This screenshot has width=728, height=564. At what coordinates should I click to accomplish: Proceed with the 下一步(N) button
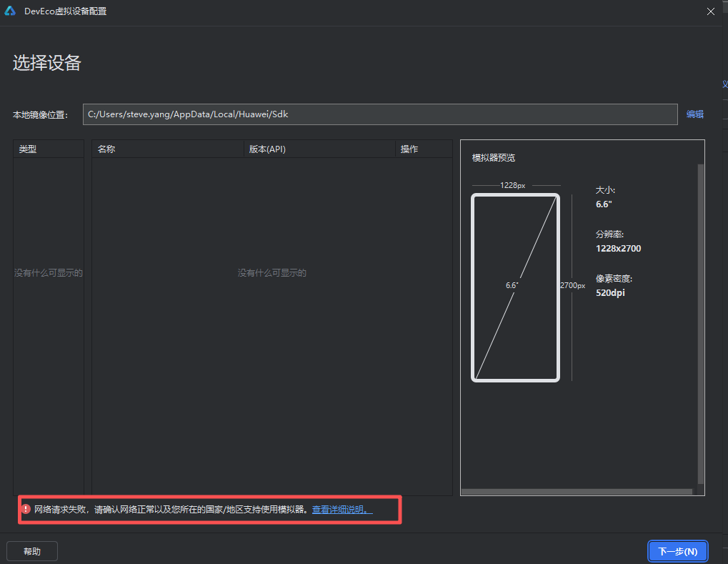[x=677, y=551]
